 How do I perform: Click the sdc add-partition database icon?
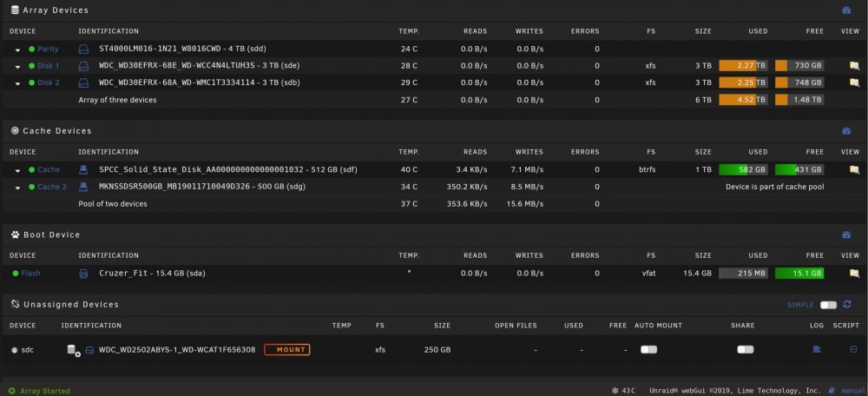(x=73, y=350)
